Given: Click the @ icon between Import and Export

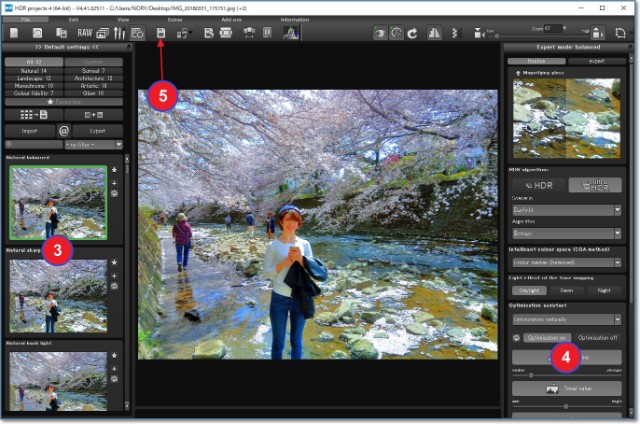Looking at the screenshot, I should (64, 130).
